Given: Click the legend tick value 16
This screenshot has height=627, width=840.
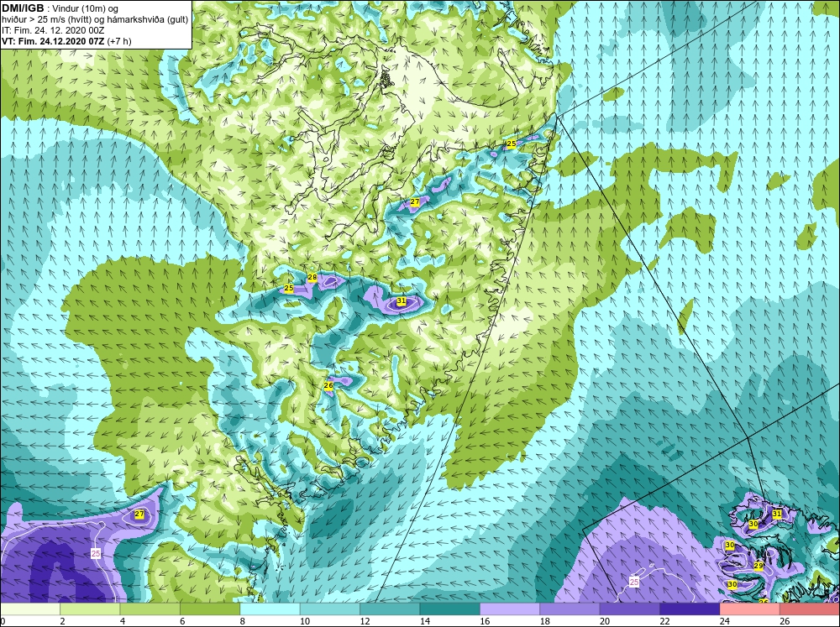Looking at the screenshot, I should pyautogui.click(x=485, y=622).
